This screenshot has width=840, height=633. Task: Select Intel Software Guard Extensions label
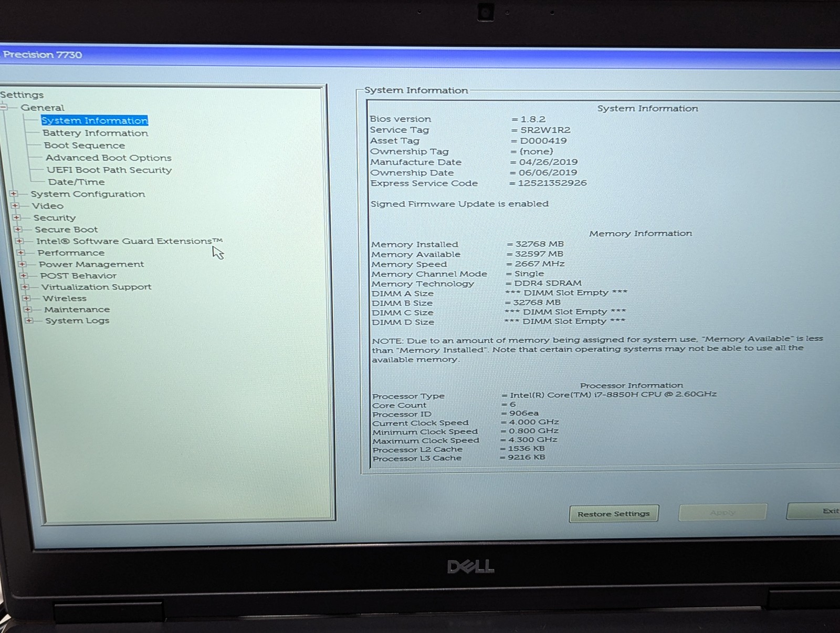tap(129, 241)
